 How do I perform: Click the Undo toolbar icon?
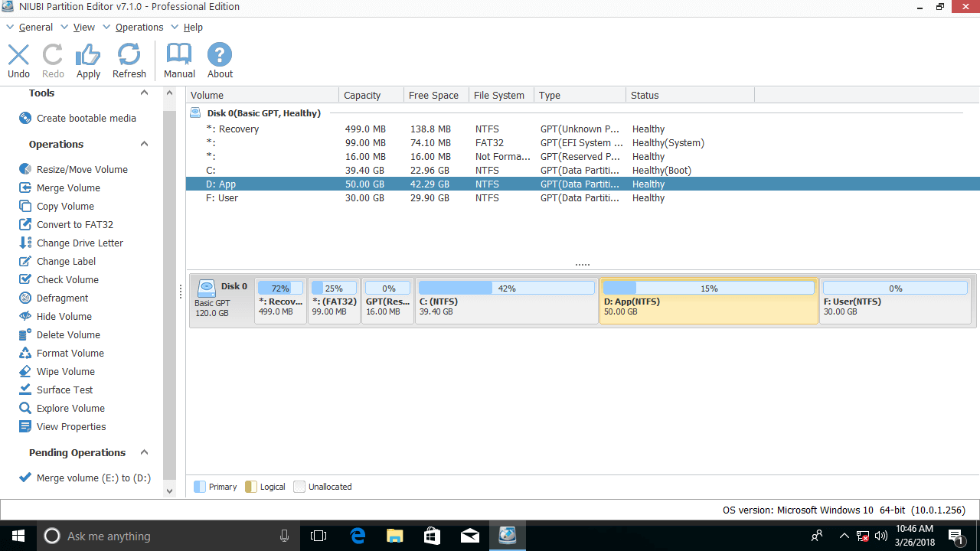point(18,54)
